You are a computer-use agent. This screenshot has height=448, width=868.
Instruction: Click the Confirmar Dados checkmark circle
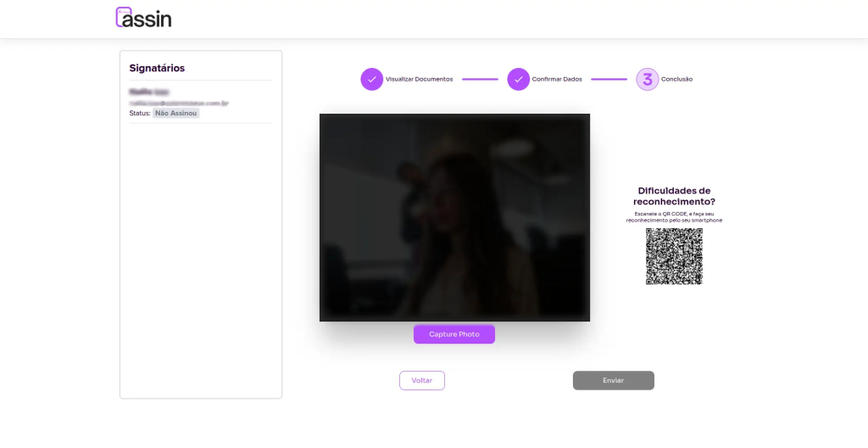click(x=518, y=79)
